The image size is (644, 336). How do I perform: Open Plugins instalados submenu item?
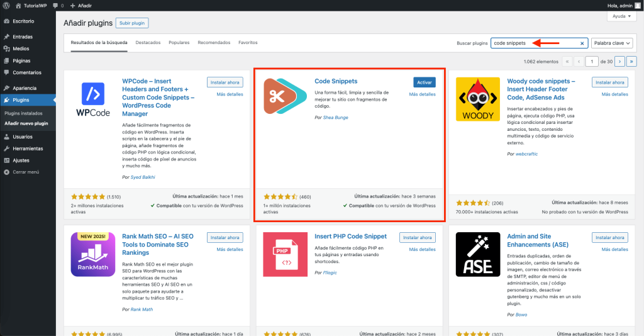click(x=23, y=113)
